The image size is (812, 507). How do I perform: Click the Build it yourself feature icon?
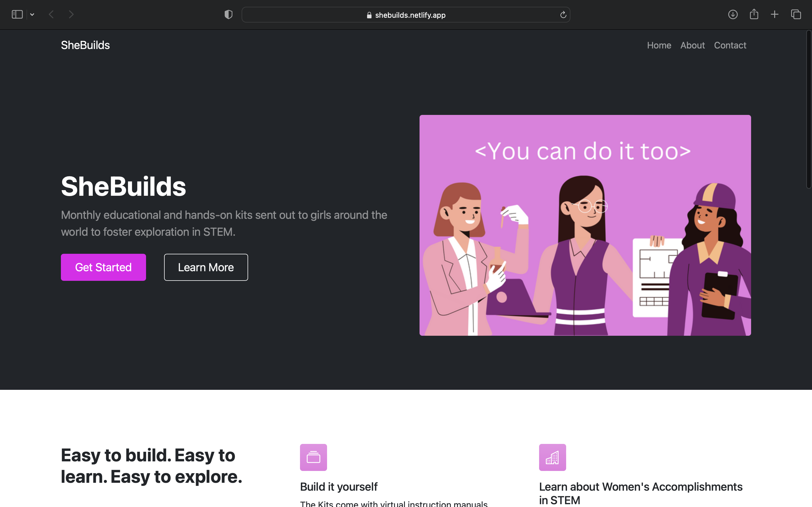pos(314,457)
